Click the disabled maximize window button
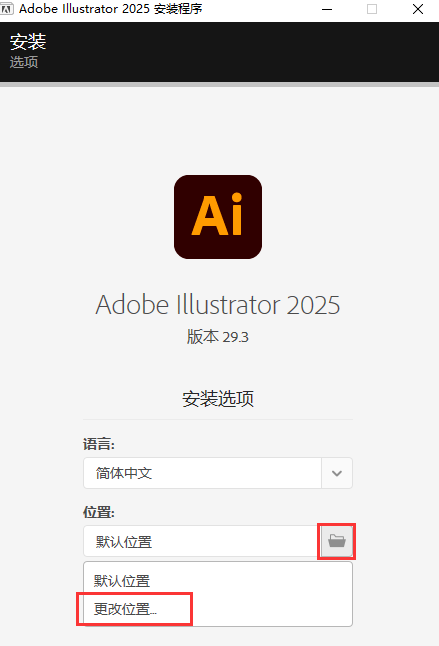The width and height of the screenshot is (439, 646). (x=372, y=9)
